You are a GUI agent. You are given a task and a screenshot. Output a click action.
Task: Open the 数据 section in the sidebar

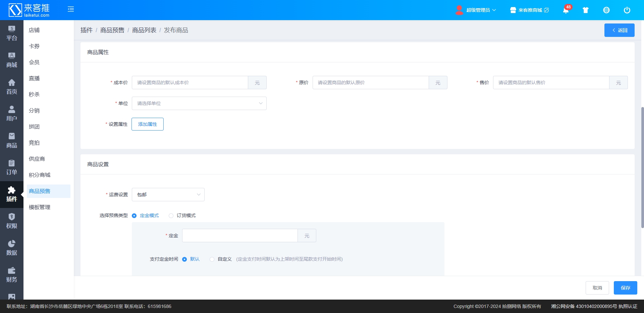pyautogui.click(x=12, y=248)
